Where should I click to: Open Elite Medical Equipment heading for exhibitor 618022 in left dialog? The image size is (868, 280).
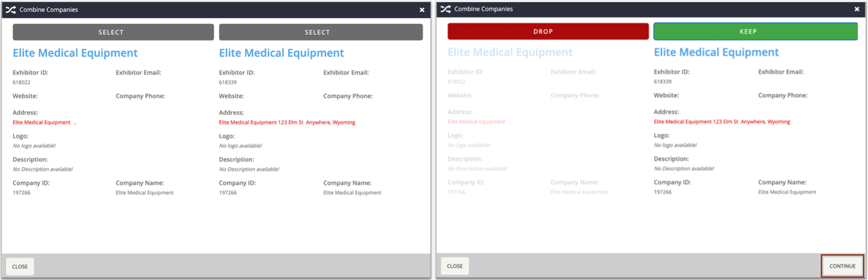point(75,53)
